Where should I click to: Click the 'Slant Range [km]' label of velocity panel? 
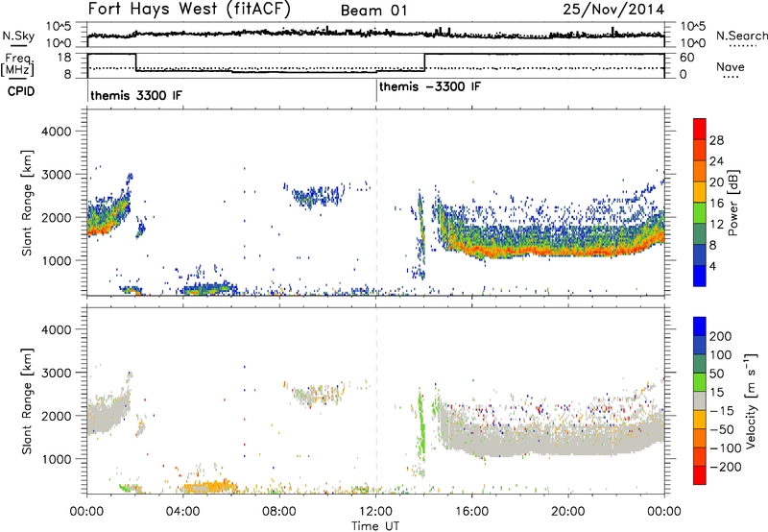coord(27,400)
